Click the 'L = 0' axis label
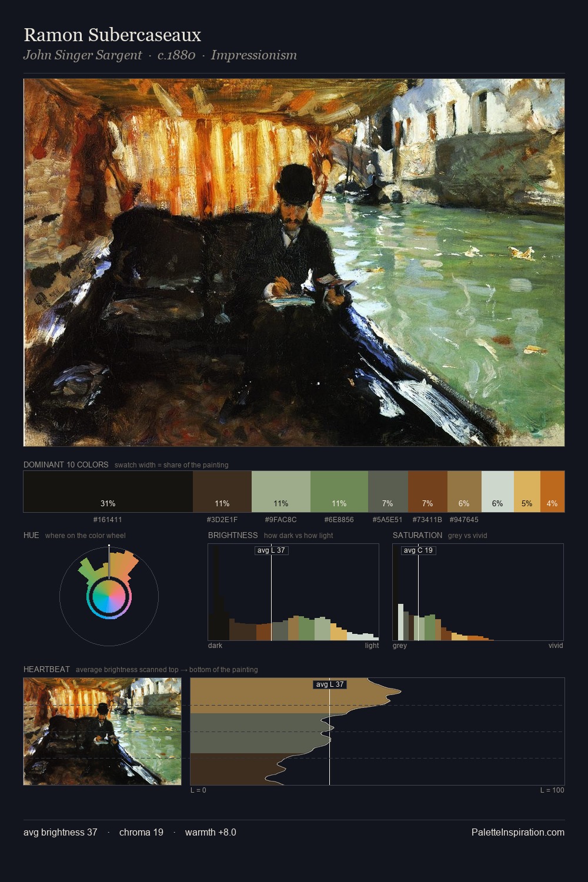The width and height of the screenshot is (588, 882). [x=198, y=790]
